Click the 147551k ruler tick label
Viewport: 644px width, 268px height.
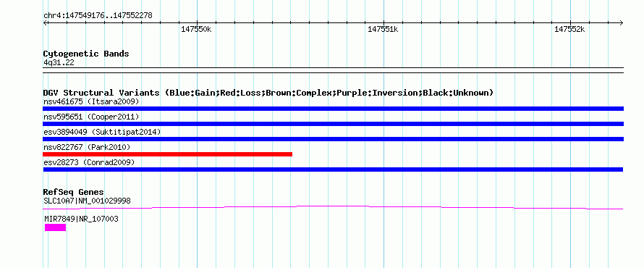383,30
